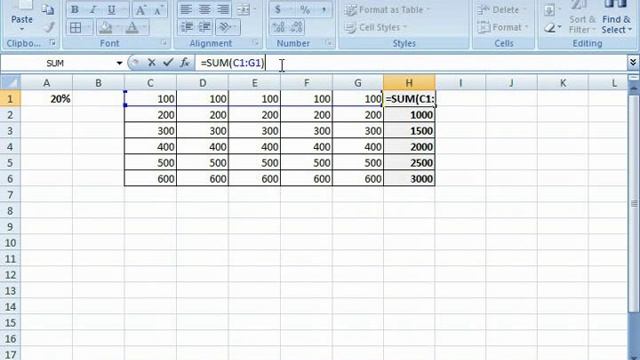Click the Percent Style icon

pyautogui.click(x=305, y=9)
